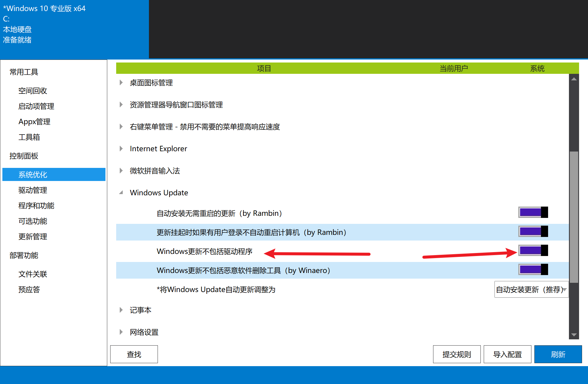Click the 导入配置 button

(507, 354)
